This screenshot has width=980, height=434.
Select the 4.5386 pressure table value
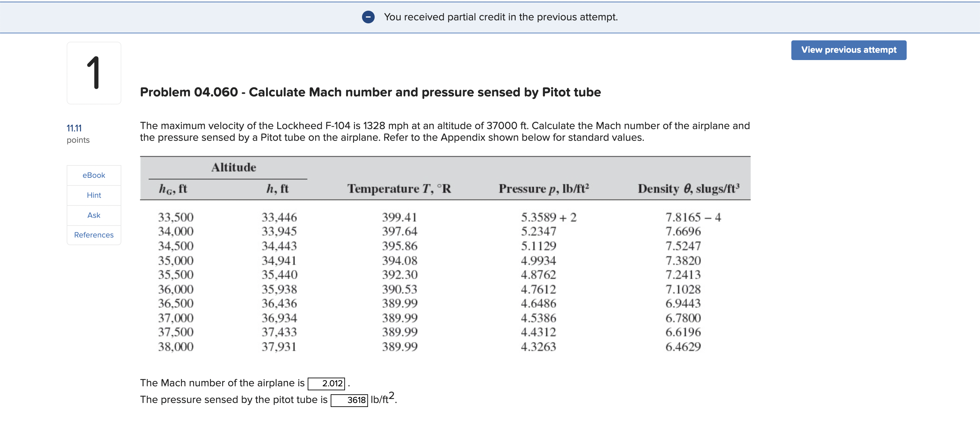point(539,318)
